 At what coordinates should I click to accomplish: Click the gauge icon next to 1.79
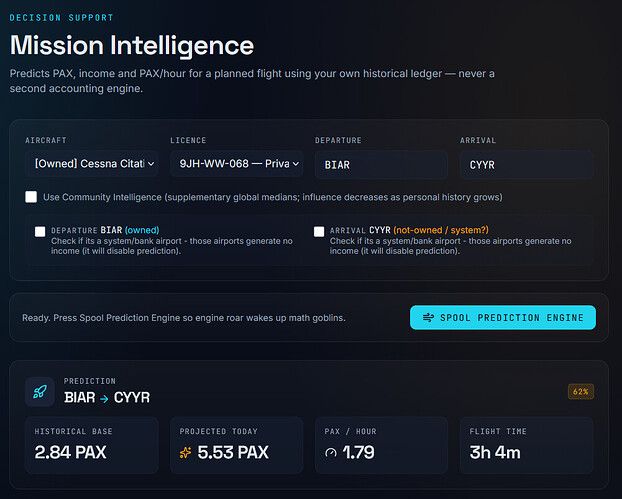331,453
